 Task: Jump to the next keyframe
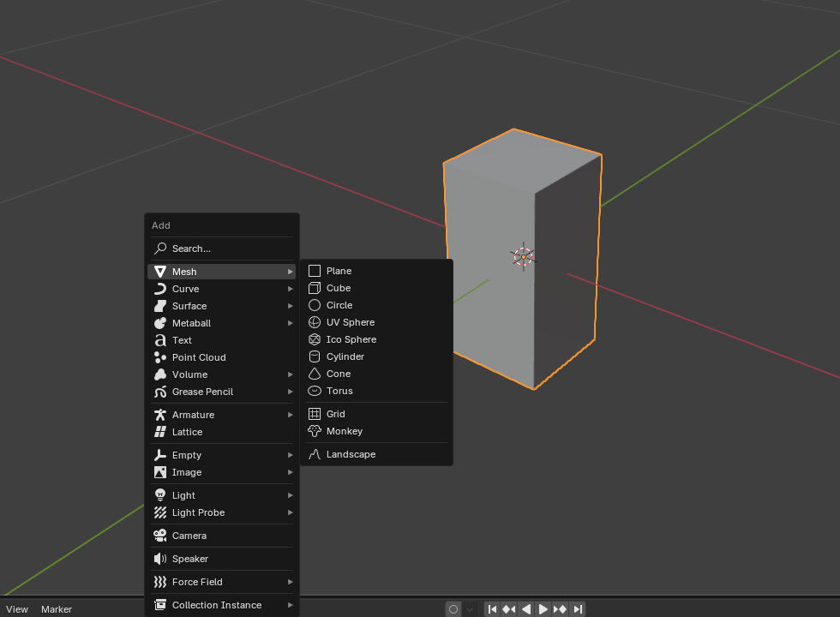(x=560, y=609)
